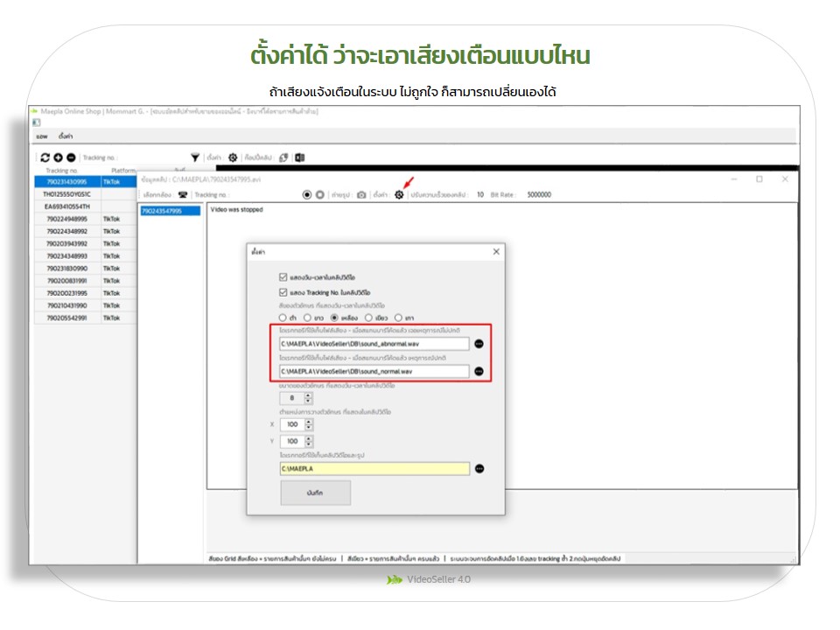Click the refresh icon in main toolbar

tap(46, 157)
